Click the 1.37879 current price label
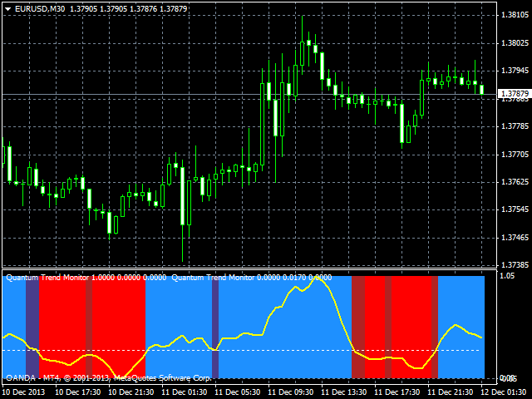Image resolution: width=532 pixels, height=399 pixels. [x=514, y=95]
